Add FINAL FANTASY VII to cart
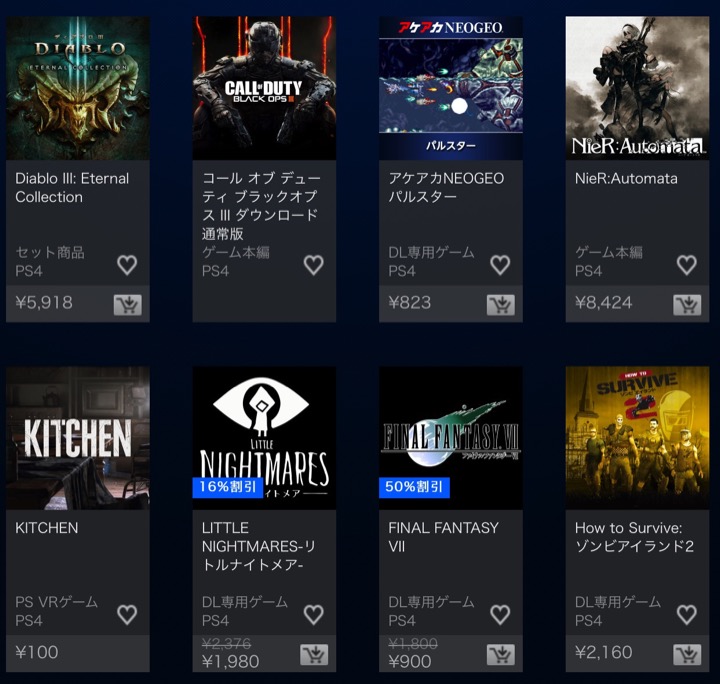The image size is (720, 684). click(x=501, y=655)
